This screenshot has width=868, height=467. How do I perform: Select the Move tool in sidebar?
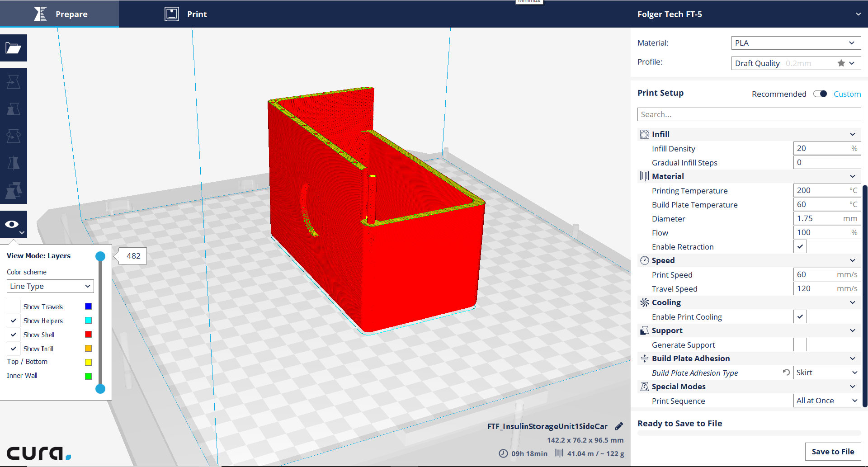click(14, 82)
